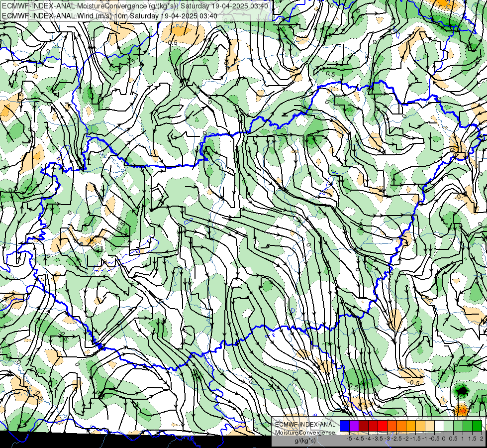Click the orange-red divergence spot near bottom right

coord(463,410)
